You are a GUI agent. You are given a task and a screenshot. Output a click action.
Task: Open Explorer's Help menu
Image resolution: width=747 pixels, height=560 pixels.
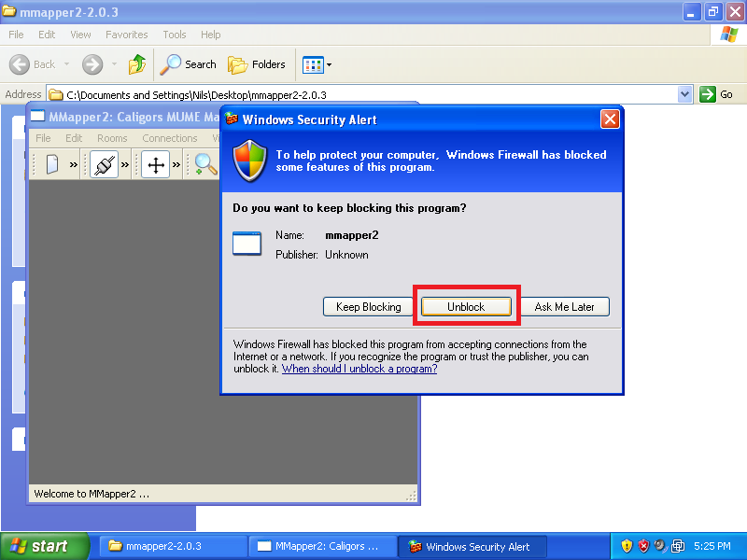pyautogui.click(x=211, y=35)
